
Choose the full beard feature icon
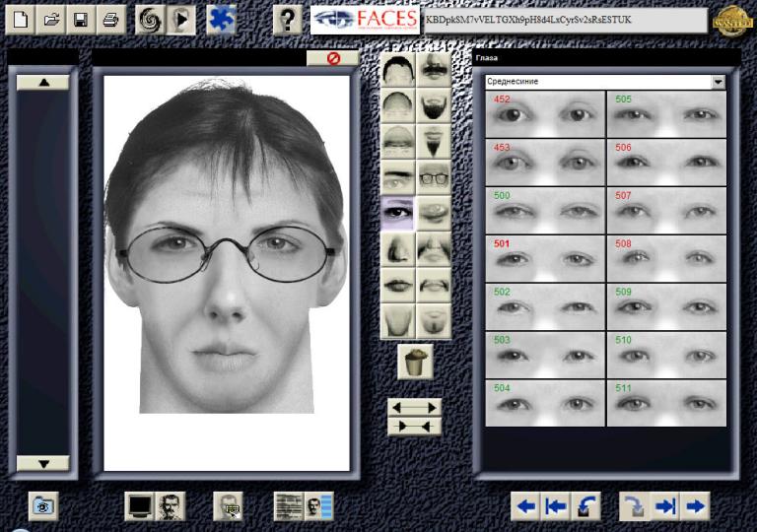433,105
